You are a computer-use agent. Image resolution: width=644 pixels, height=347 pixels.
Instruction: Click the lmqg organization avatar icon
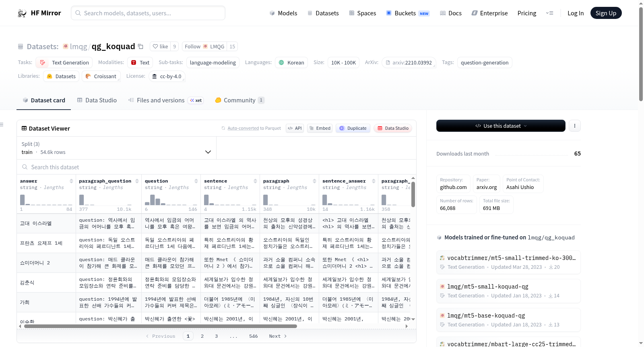point(66,46)
